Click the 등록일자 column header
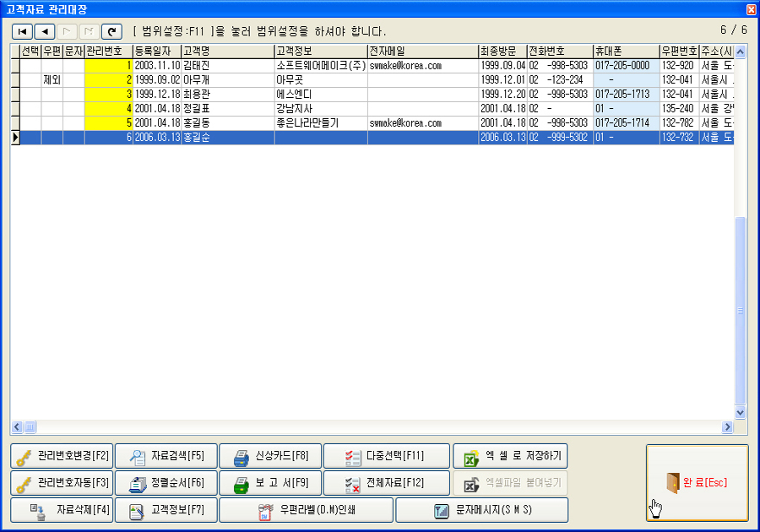Screen dimensions: 760x532 click(x=157, y=52)
